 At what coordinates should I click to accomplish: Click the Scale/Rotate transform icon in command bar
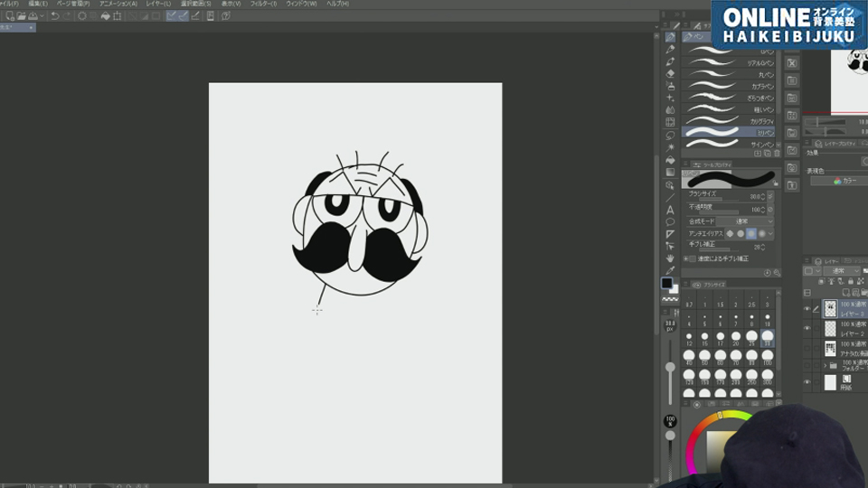[x=118, y=16]
